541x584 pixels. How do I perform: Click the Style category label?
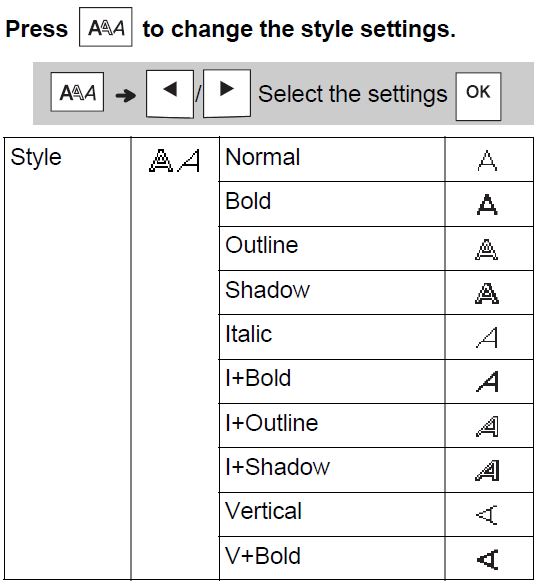[36, 158]
